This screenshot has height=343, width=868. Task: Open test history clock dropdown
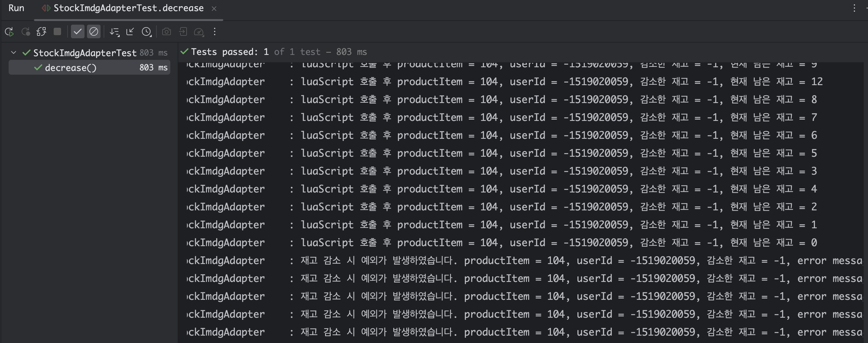click(147, 32)
